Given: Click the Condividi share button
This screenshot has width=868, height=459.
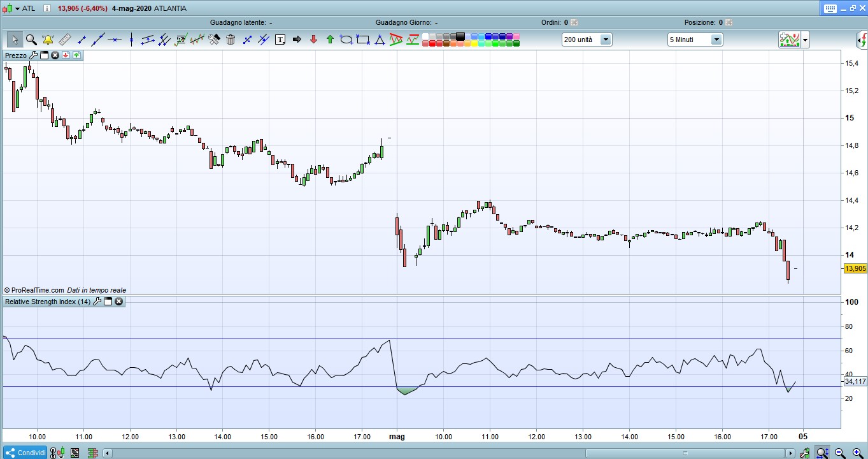Looking at the screenshot, I should (x=25, y=453).
